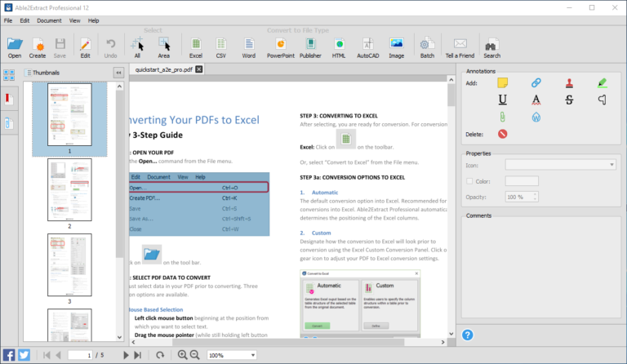Convert to Excel using toolbar icon
Viewport: 627px width, 364px height.
(x=196, y=44)
